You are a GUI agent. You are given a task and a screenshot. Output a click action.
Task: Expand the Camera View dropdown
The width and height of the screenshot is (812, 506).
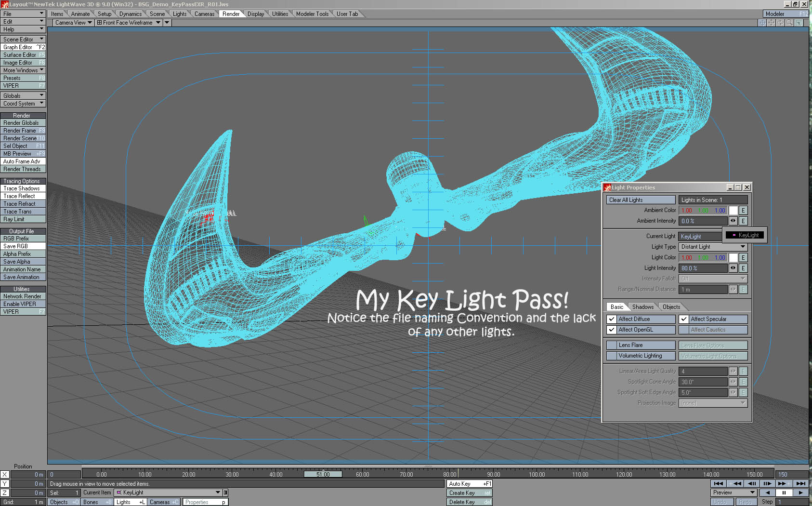73,23
